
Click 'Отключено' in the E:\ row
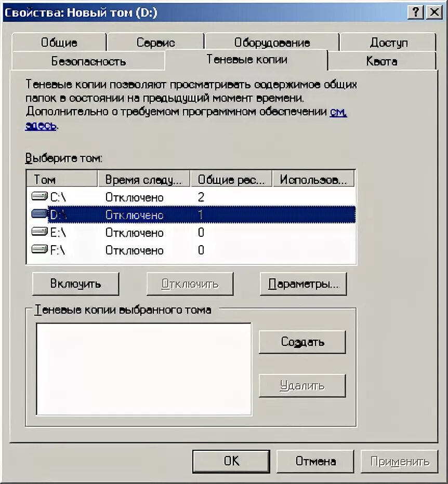click(x=135, y=233)
